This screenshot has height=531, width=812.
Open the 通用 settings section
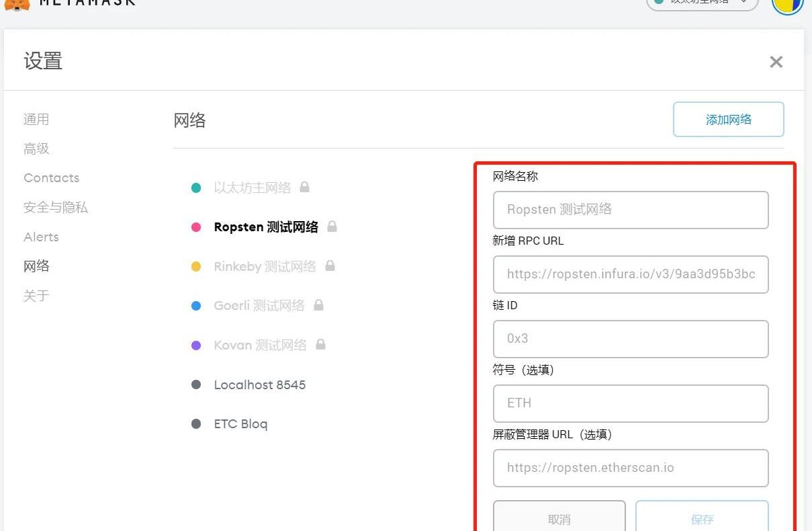[36, 119]
